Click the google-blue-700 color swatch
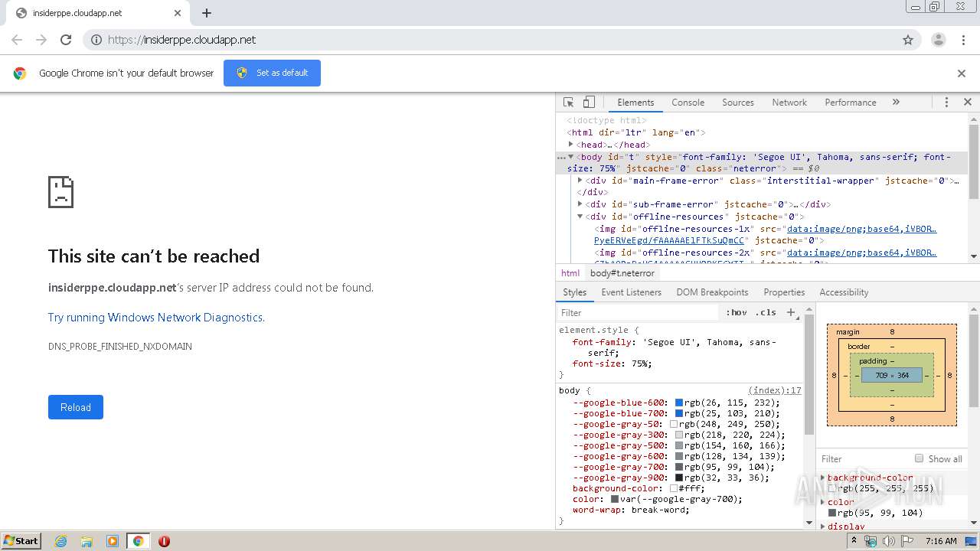Image resolution: width=980 pixels, height=551 pixels. click(x=678, y=413)
